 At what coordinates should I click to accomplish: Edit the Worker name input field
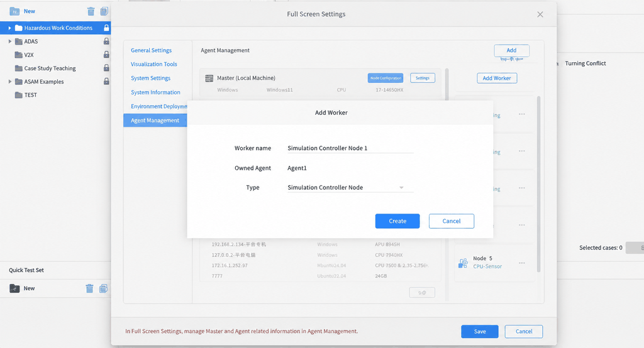350,148
